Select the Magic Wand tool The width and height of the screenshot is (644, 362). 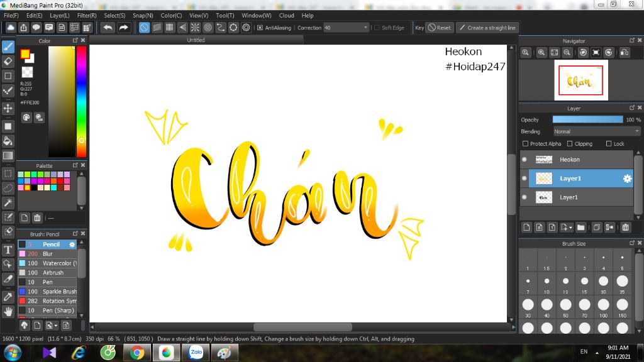[8, 202]
